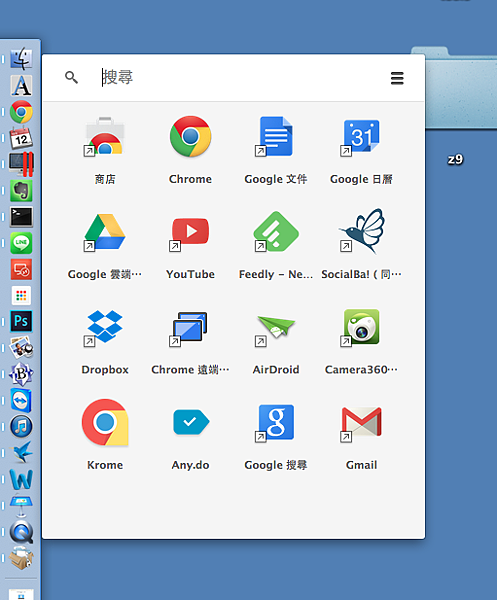Open the Google Drive (雲端) app
Viewport: 497px width, 600px height.
point(104,232)
